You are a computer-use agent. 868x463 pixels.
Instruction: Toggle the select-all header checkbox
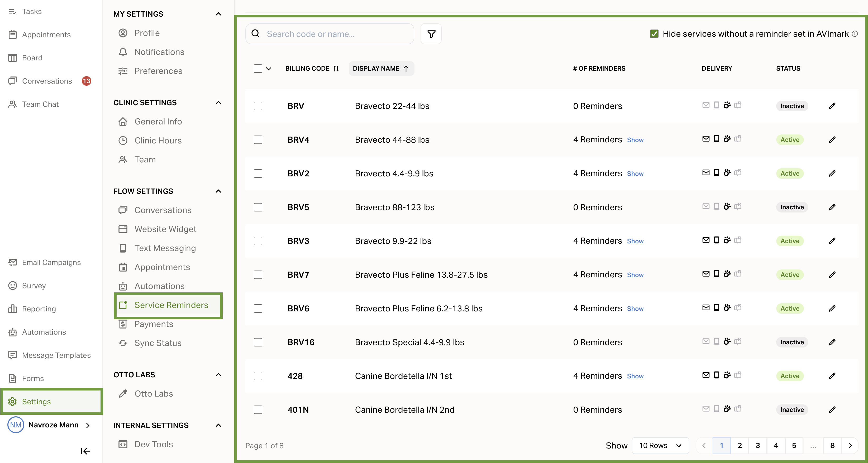click(x=258, y=68)
